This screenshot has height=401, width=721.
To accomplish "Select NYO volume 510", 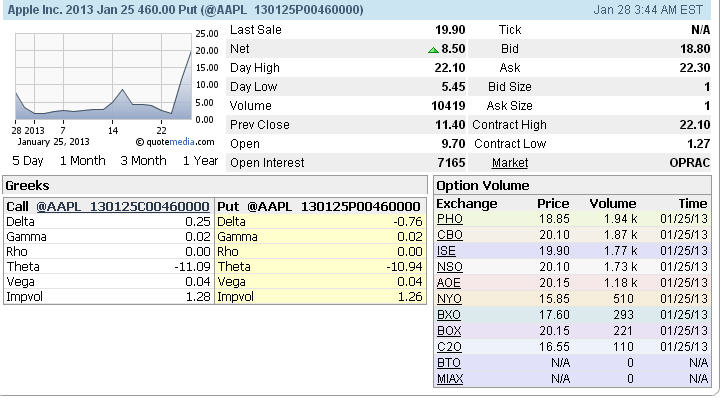I will tap(624, 299).
